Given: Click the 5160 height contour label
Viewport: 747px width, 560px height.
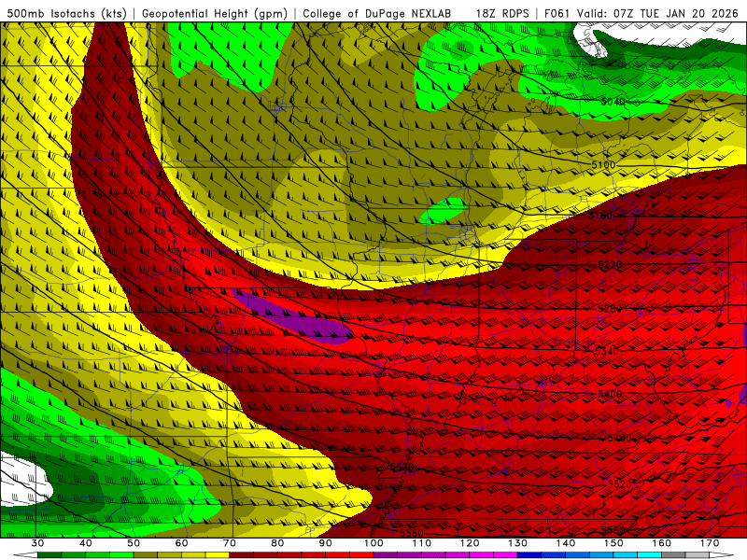Looking at the screenshot, I should (599, 216).
